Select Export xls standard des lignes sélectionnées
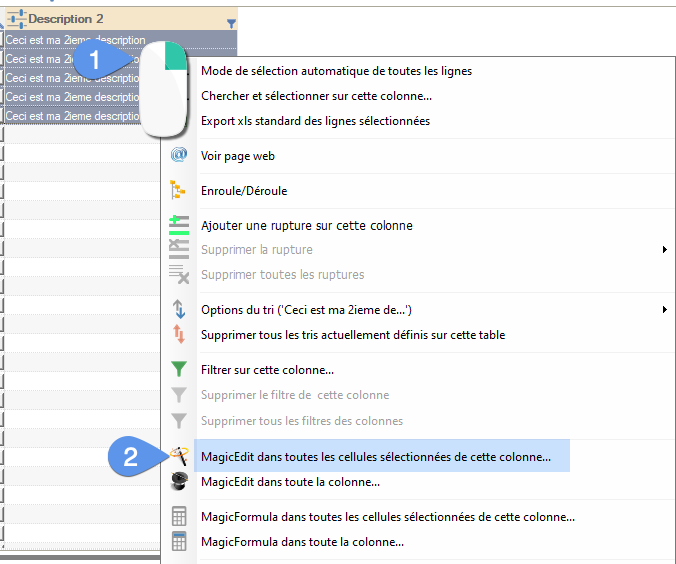This screenshot has height=564, width=676. coord(315,121)
